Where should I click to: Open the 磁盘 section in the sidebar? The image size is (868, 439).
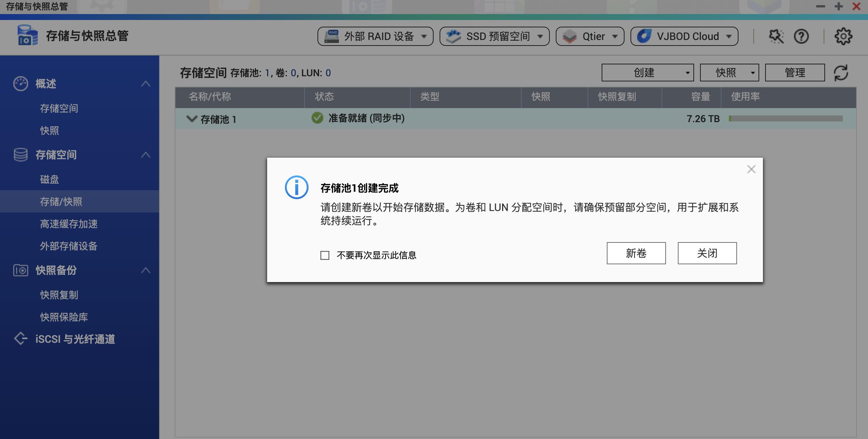point(48,179)
